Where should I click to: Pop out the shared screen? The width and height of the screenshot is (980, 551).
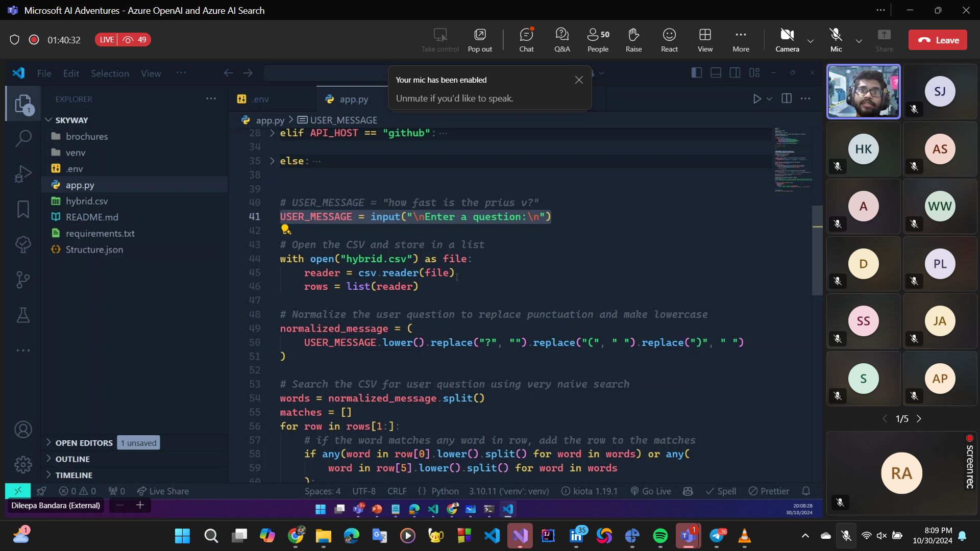point(480,40)
